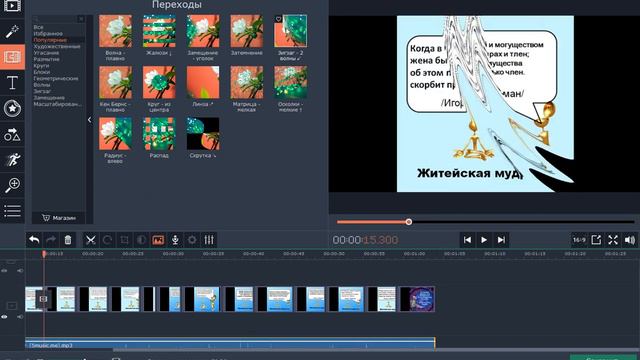Image resolution: width=640 pixels, height=360 pixels.
Task: Choose the Распад transition thumbnail
Action: [x=159, y=134]
